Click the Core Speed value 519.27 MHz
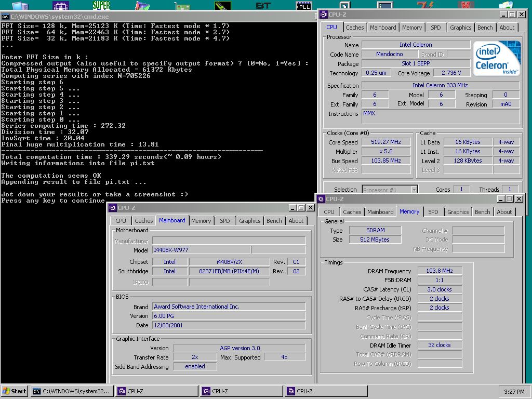This screenshot has width=532, height=399. pos(386,142)
